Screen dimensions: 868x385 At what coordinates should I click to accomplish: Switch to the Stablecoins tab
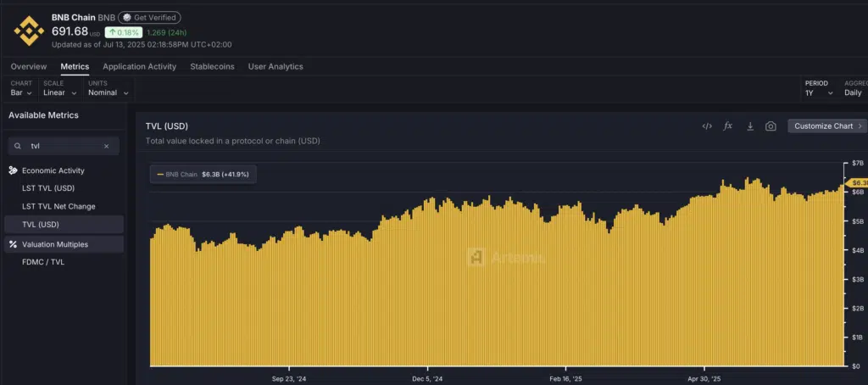(x=212, y=66)
